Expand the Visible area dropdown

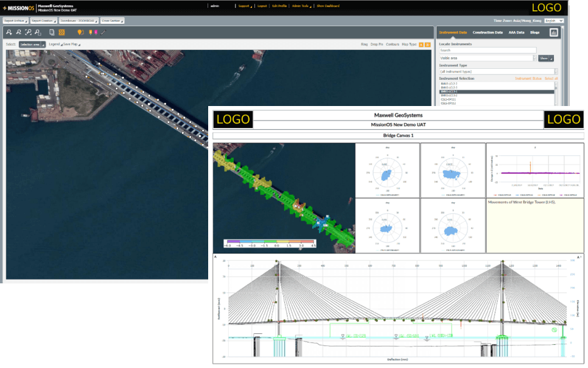click(x=488, y=58)
